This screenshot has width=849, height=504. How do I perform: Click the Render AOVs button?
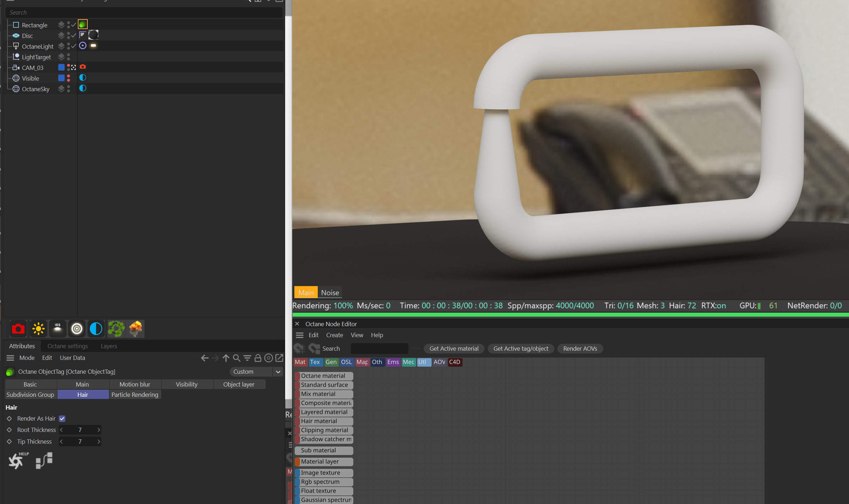[x=580, y=349]
